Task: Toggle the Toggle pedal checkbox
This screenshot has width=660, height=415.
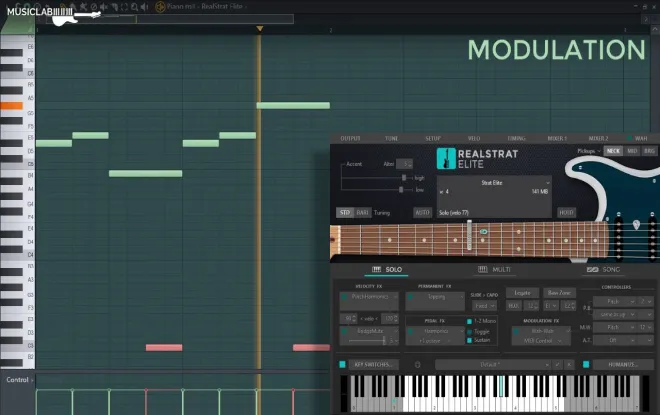Action: pyautogui.click(x=469, y=332)
